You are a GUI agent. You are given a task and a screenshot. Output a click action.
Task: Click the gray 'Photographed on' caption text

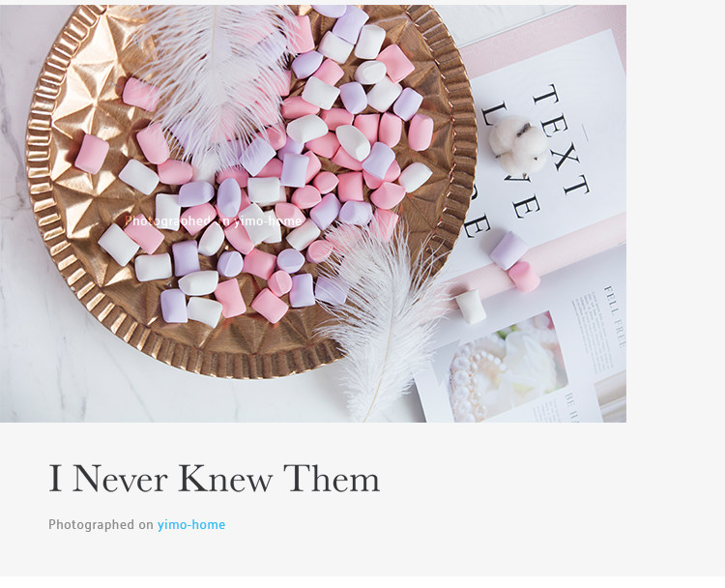[101, 524]
